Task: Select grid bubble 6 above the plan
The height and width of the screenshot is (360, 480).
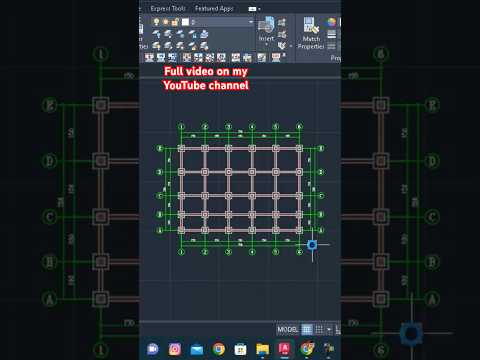Action: click(299, 127)
